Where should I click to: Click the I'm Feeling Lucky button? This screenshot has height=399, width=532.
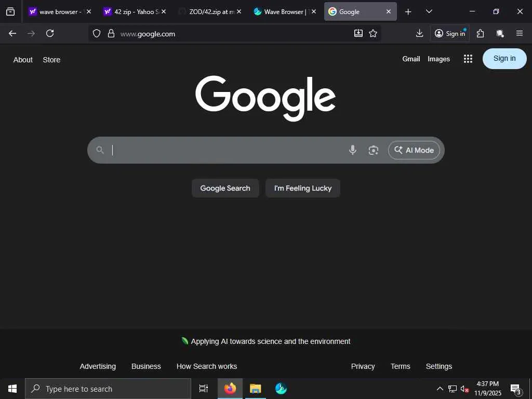coord(303,188)
